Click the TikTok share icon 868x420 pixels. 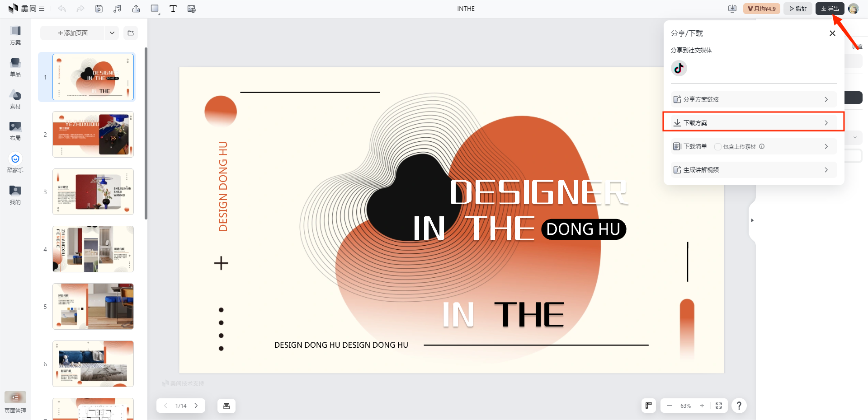tap(679, 68)
